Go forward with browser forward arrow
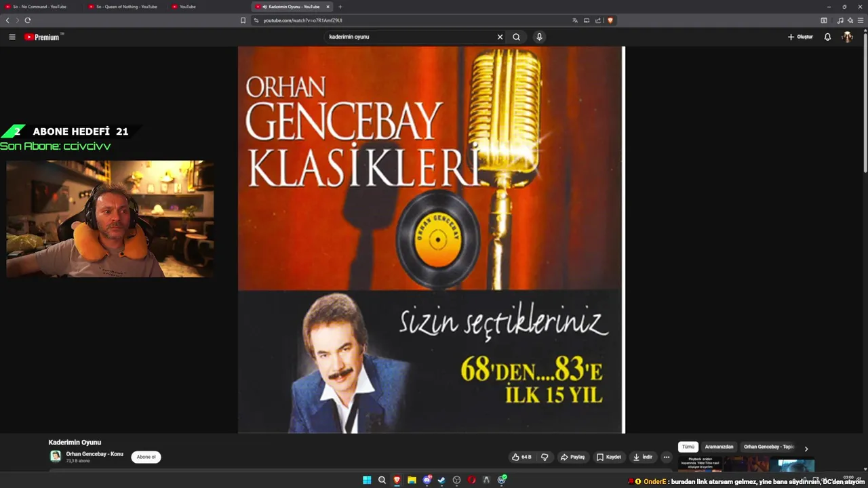The height and width of the screenshot is (488, 868). [x=18, y=20]
